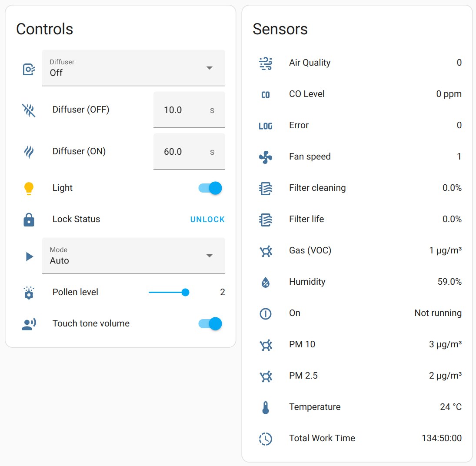Image resolution: width=476 pixels, height=466 pixels.
Task: Turn off the Light switch
Action: tap(210, 188)
